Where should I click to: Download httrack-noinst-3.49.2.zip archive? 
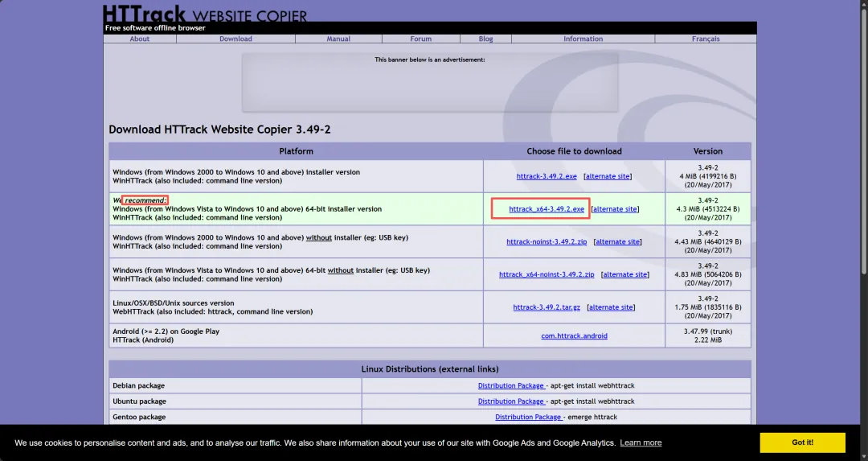click(x=547, y=241)
